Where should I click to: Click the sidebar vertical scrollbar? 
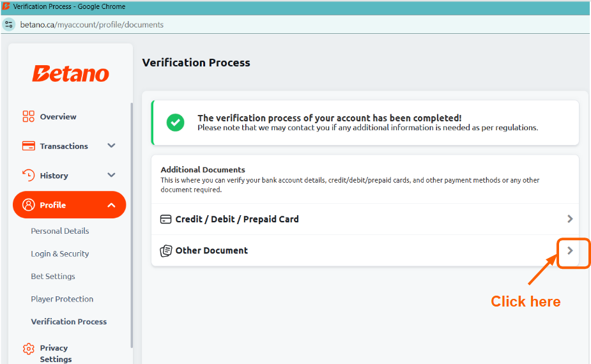point(132,225)
